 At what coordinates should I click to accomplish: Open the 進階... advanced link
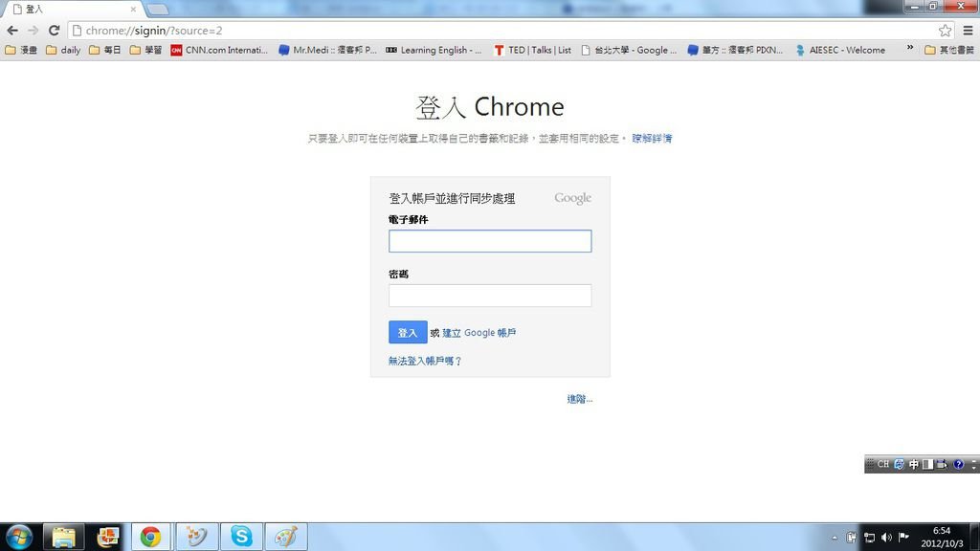tap(579, 399)
